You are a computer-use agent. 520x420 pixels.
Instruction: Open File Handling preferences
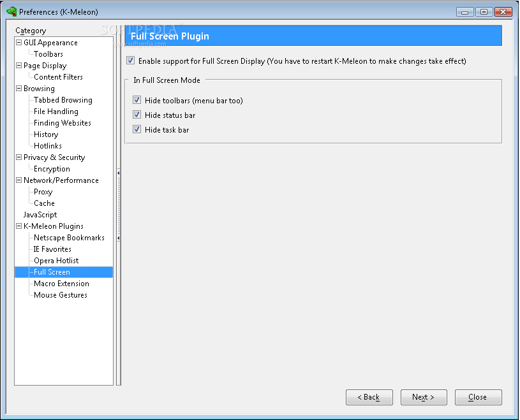pos(56,112)
